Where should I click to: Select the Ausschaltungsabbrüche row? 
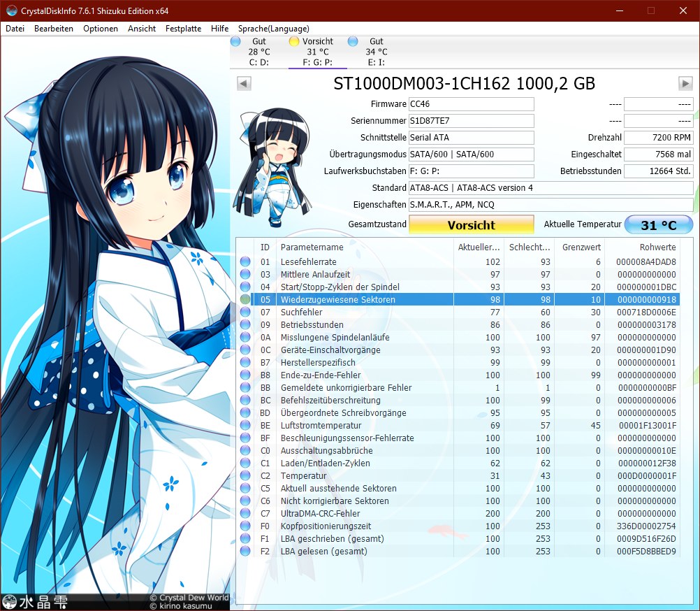(458, 451)
